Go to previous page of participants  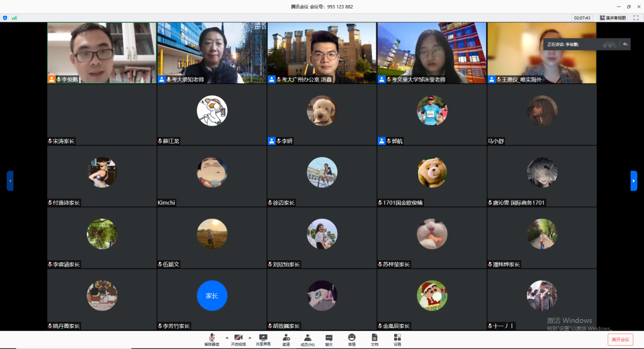click(x=10, y=181)
